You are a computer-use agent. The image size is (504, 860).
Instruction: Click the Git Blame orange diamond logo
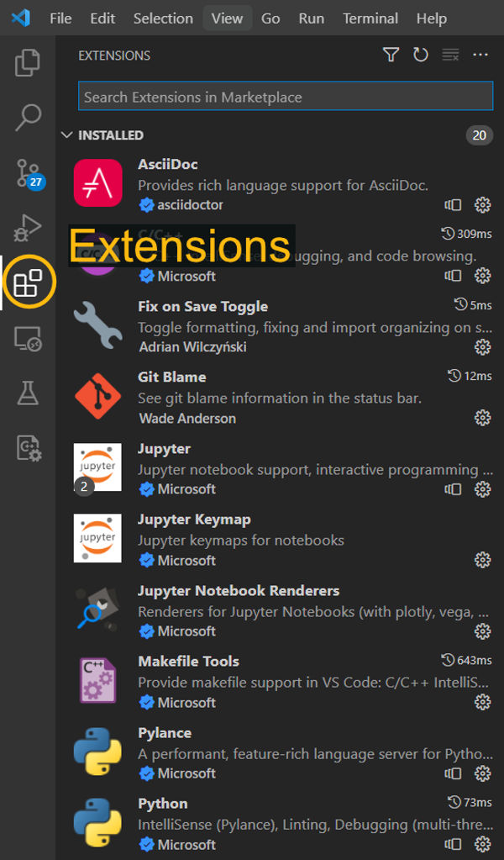(x=98, y=396)
